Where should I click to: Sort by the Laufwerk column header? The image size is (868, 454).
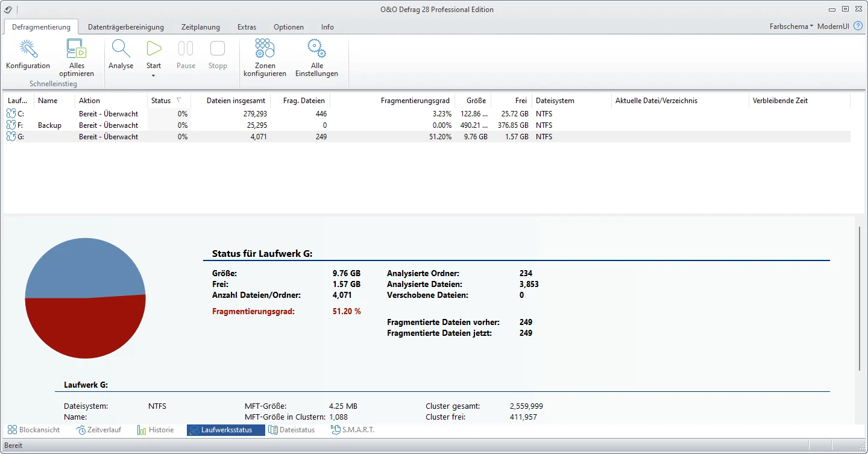19,101
